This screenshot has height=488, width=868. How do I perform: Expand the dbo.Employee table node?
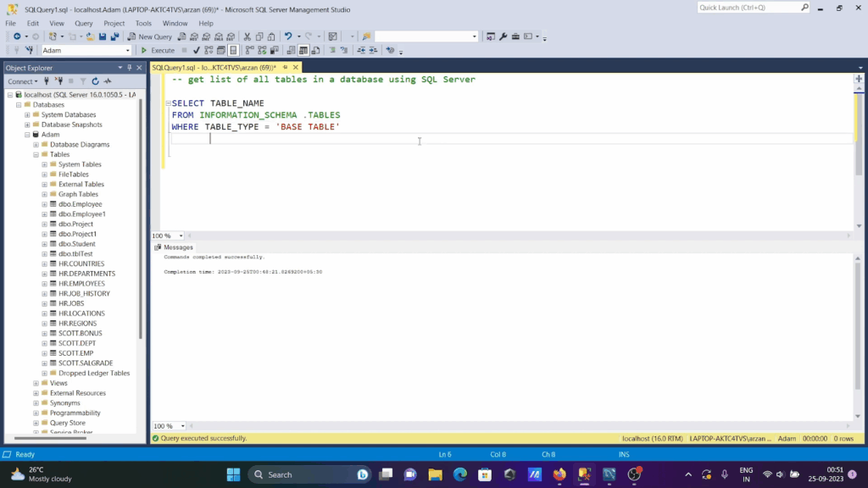[44, 204]
